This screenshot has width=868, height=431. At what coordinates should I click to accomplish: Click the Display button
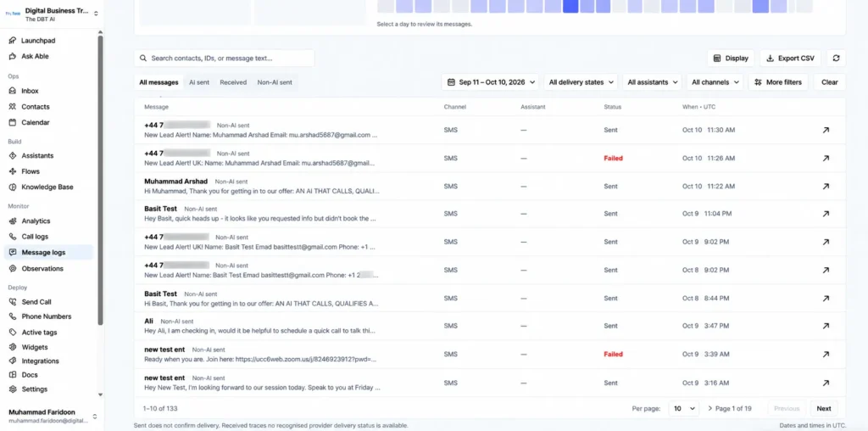coord(731,59)
